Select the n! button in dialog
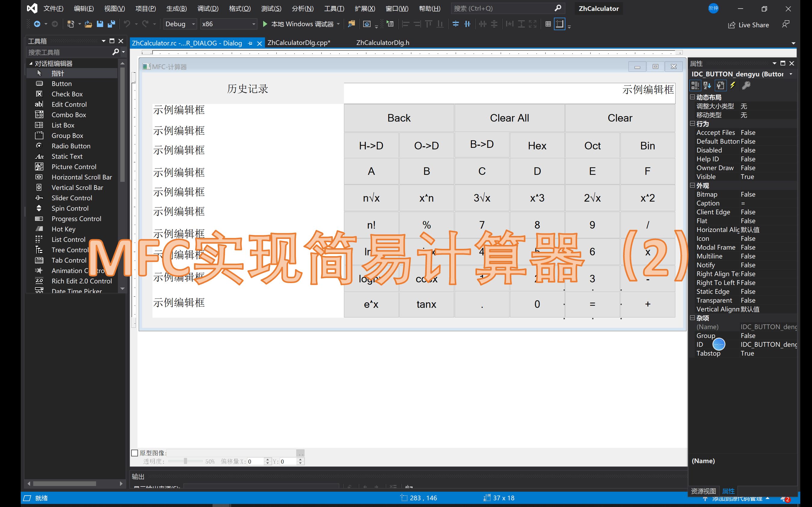 tap(371, 225)
